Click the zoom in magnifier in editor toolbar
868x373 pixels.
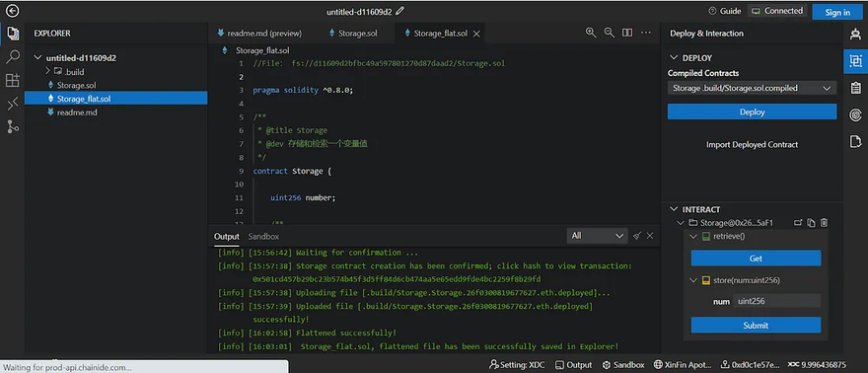click(591, 33)
